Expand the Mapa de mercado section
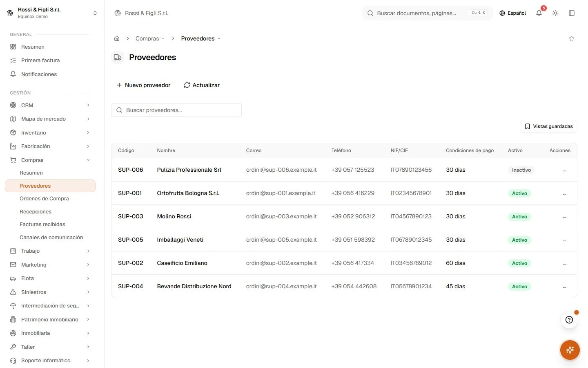Image resolution: width=588 pixels, height=368 pixels. pyautogui.click(x=50, y=119)
